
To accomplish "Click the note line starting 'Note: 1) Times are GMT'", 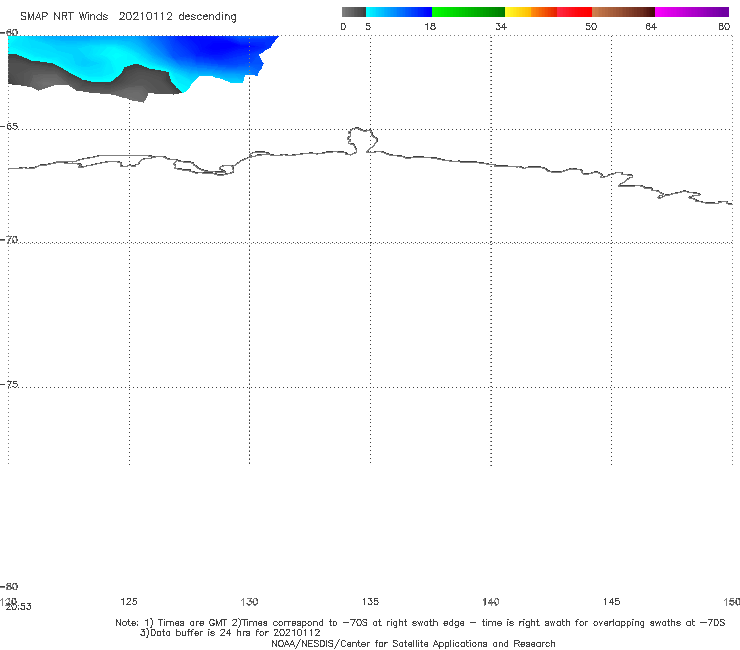I will tap(420, 623).
